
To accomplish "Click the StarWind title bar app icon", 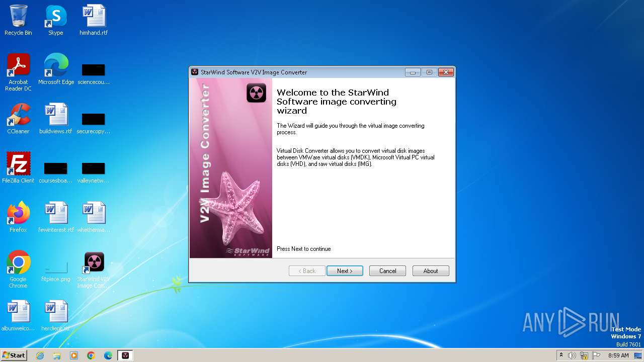I will pyautogui.click(x=195, y=72).
